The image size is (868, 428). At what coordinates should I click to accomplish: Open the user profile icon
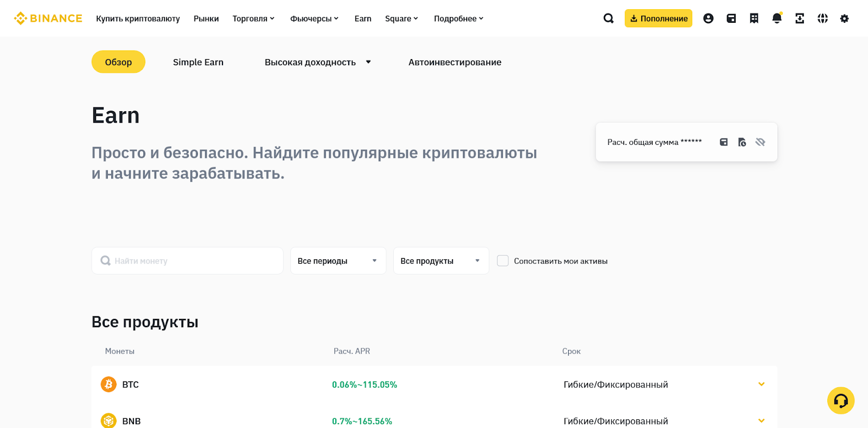[x=708, y=18]
